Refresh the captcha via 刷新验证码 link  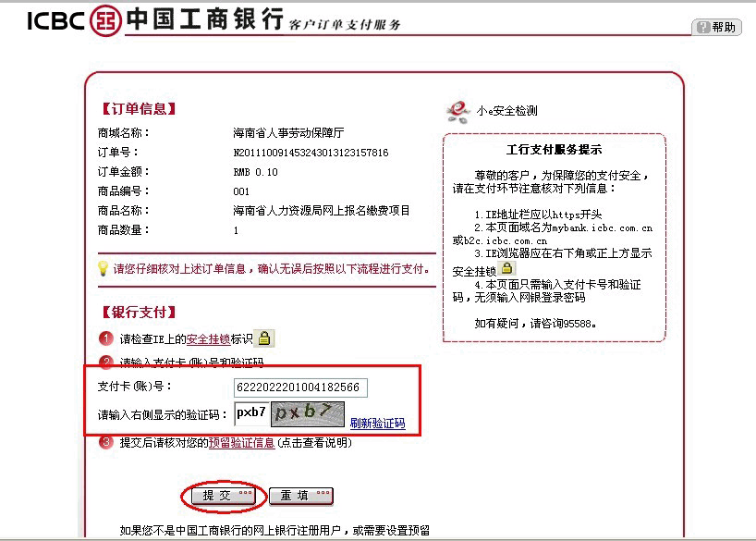[x=377, y=424]
